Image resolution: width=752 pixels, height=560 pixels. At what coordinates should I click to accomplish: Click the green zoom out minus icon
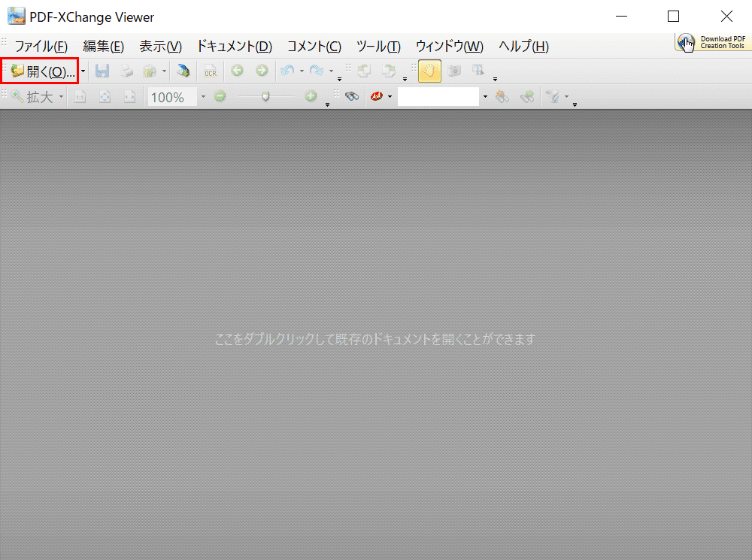coord(220,96)
